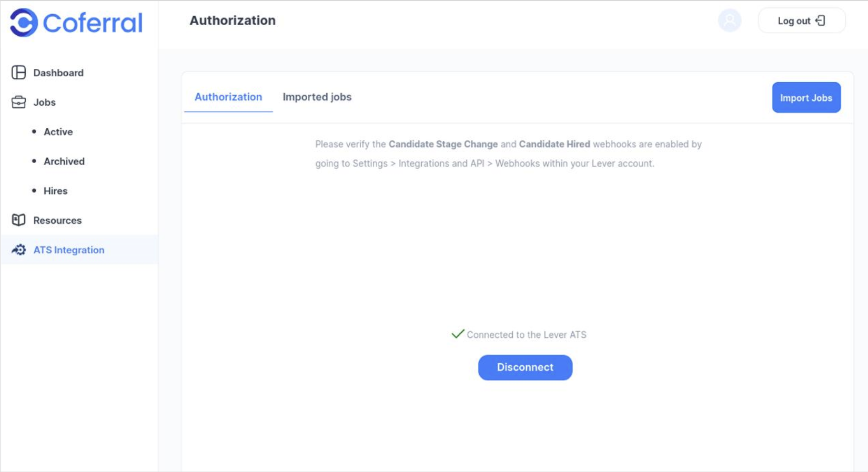This screenshot has width=868, height=472.
Task: Select the Jobs briefcase icon
Action: point(19,102)
